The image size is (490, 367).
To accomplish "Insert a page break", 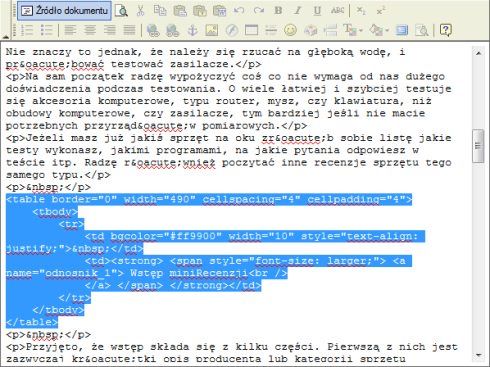I will [330, 30].
